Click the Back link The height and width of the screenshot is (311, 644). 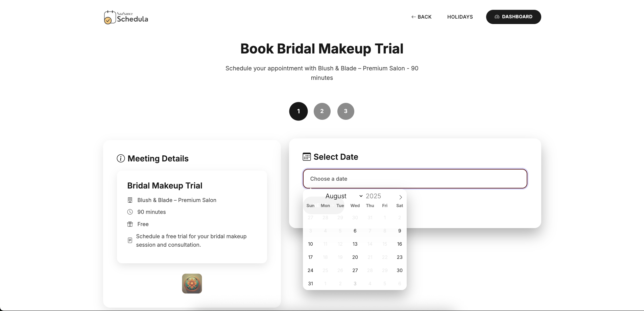(421, 17)
